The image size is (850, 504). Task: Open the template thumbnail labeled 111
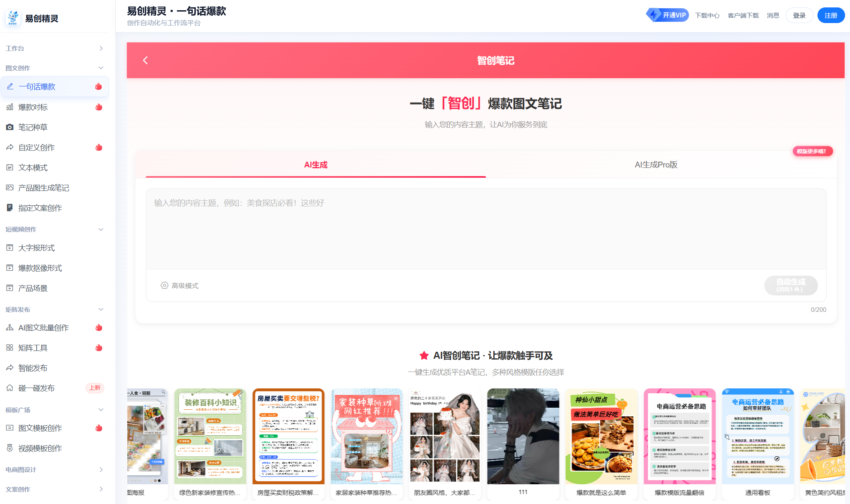click(x=523, y=437)
